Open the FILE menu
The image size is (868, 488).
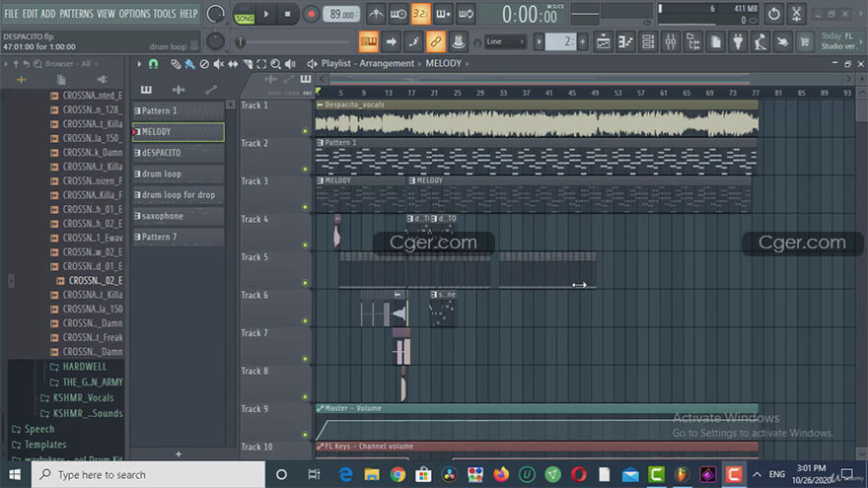tap(11, 14)
